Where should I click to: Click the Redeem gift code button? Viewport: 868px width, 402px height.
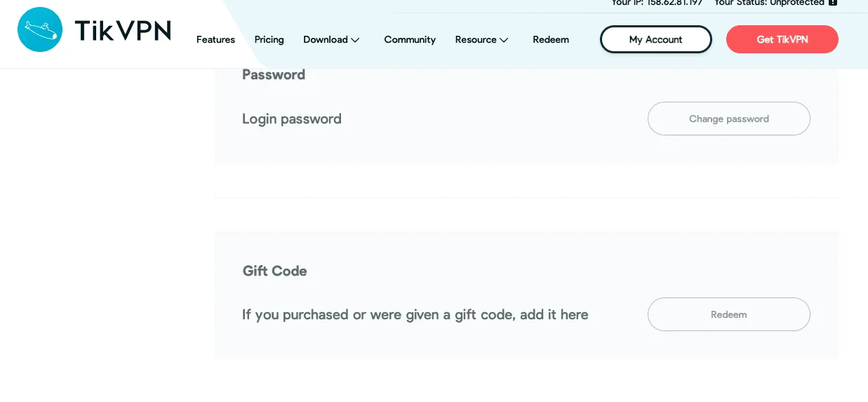(x=729, y=314)
